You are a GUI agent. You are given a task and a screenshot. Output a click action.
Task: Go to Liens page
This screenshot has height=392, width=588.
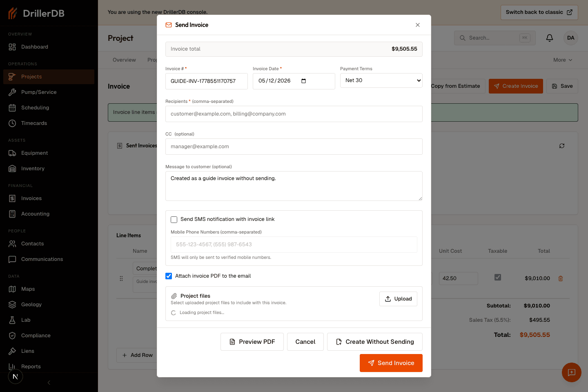(x=49, y=351)
